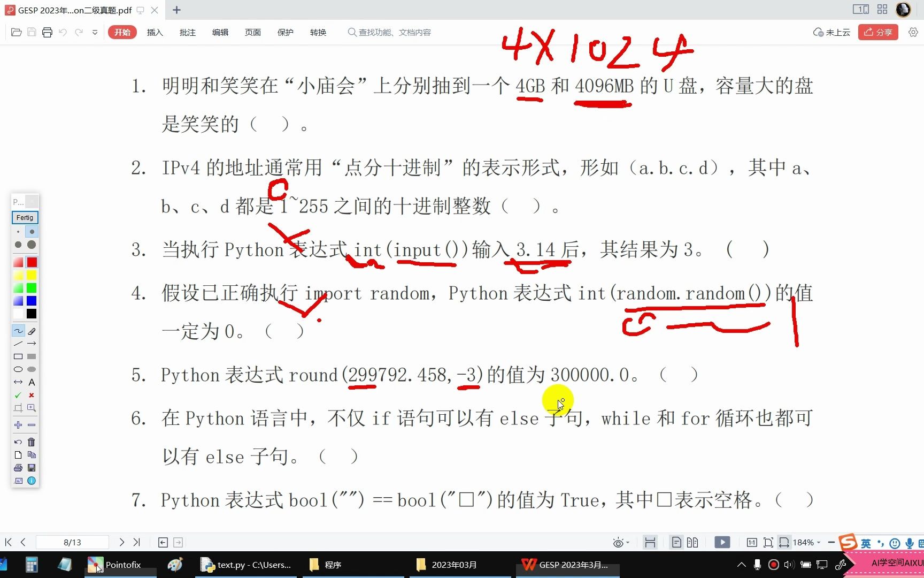Click the 分享 share button
This screenshot has width=924, height=578.
(877, 32)
